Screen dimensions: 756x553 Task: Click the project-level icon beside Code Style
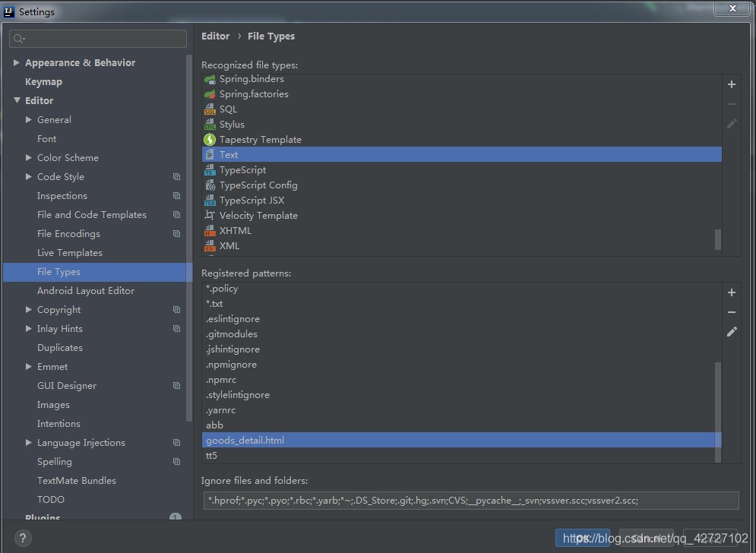pos(176,177)
